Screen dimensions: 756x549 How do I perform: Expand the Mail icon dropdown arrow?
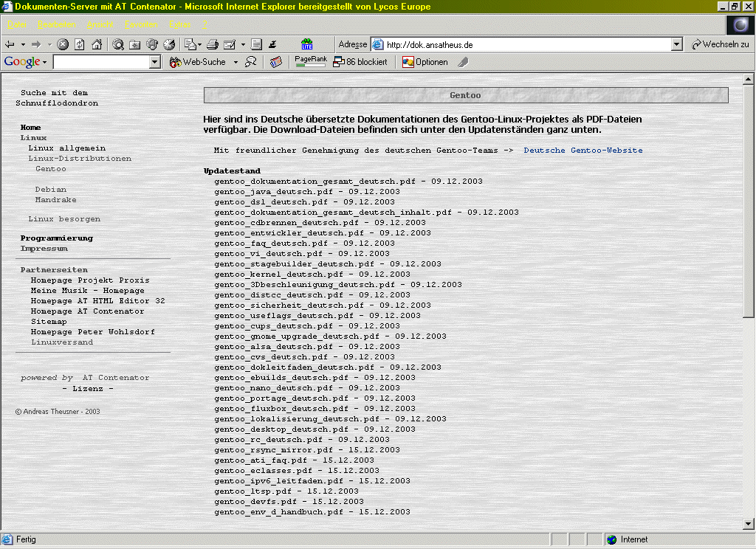pyautogui.click(x=199, y=45)
